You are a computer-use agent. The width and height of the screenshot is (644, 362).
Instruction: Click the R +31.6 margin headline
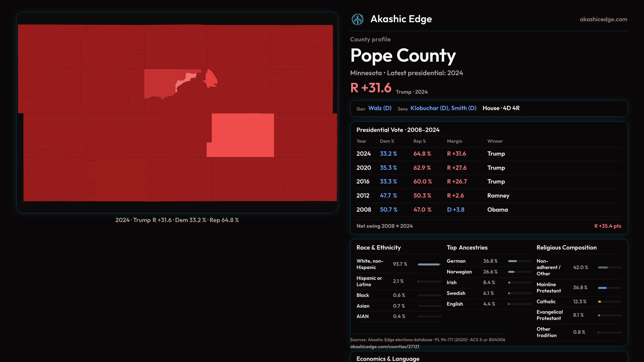tap(371, 88)
